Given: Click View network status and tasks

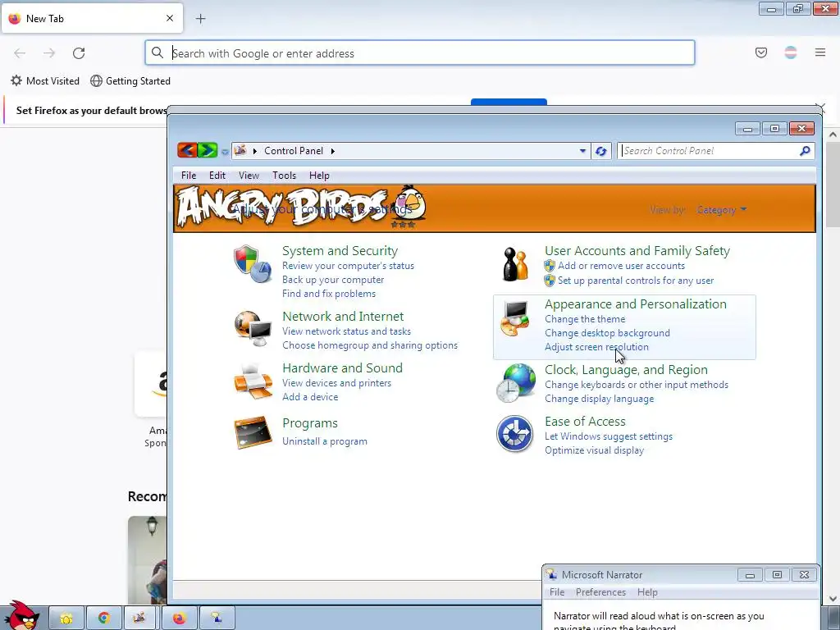Looking at the screenshot, I should (347, 331).
